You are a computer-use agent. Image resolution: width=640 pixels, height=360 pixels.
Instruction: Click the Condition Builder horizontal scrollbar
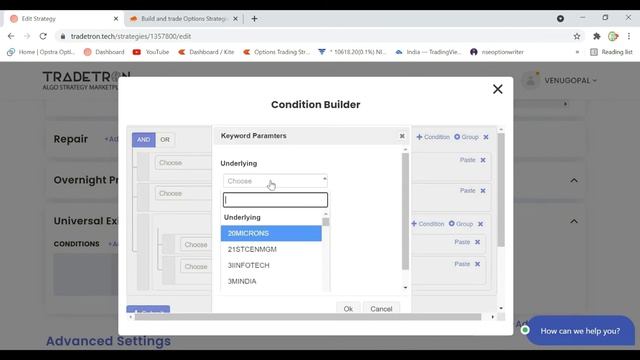308,317
